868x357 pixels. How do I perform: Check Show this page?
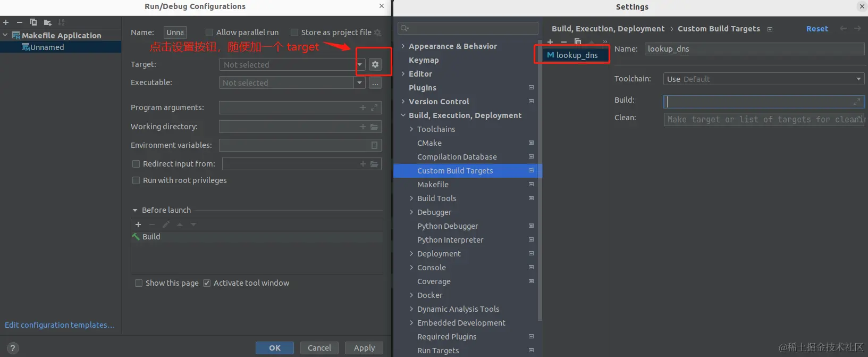point(139,283)
